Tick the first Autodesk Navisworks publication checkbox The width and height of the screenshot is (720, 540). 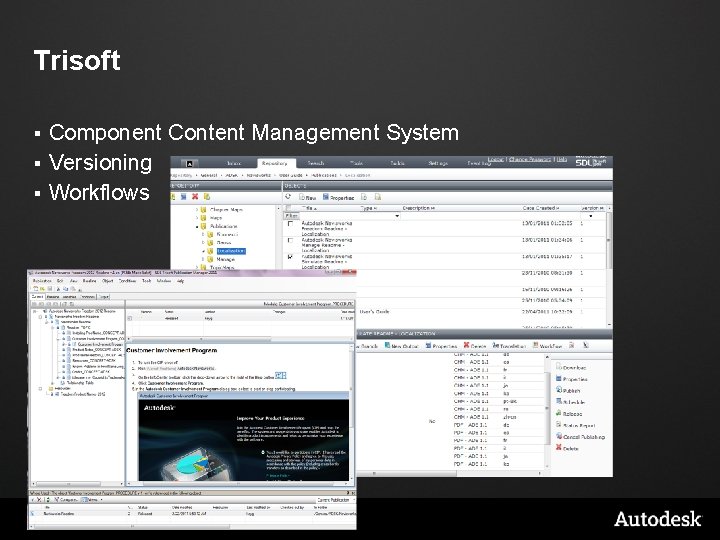(290, 224)
